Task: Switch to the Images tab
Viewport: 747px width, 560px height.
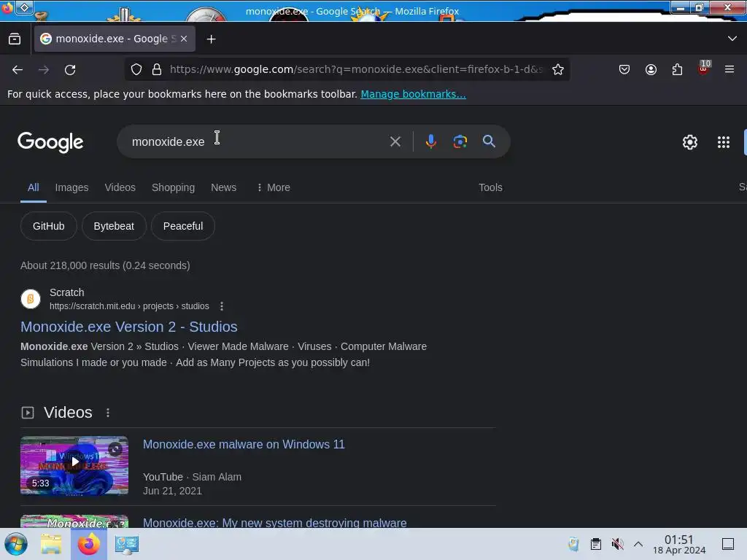Action: point(71,187)
